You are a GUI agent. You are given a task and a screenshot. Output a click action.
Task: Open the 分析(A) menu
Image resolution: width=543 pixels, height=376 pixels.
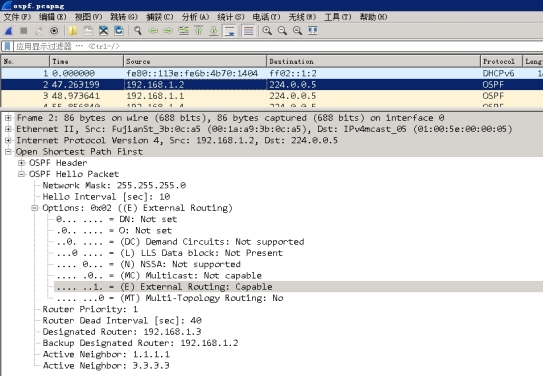pyautogui.click(x=196, y=17)
